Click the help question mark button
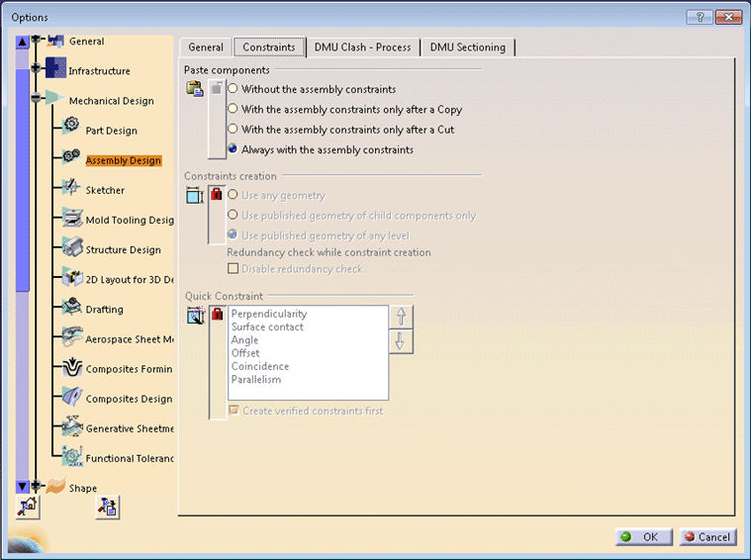This screenshot has width=751, height=560. click(x=700, y=17)
